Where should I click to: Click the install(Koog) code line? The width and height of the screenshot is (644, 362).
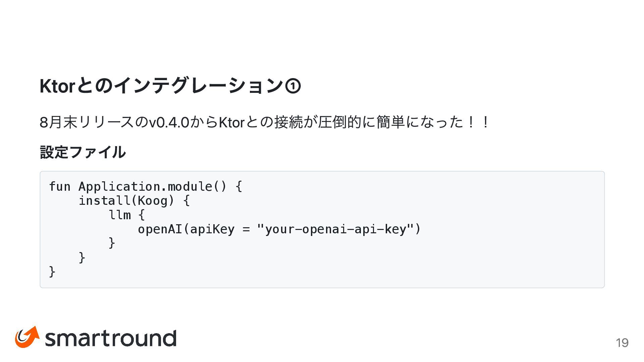134,201
